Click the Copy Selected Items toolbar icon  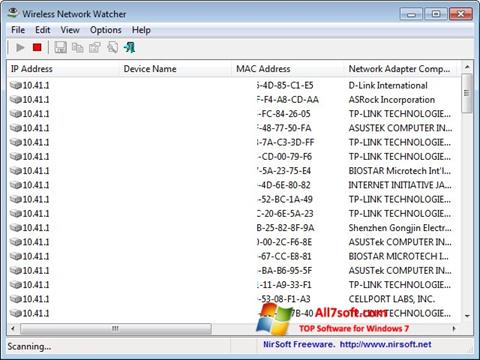coord(78,48)
